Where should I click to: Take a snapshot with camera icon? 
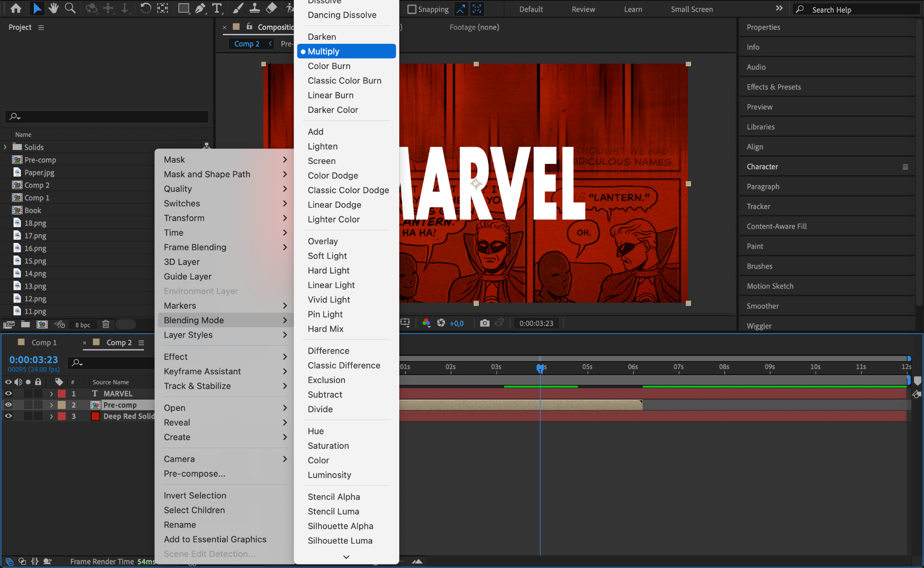485,323
